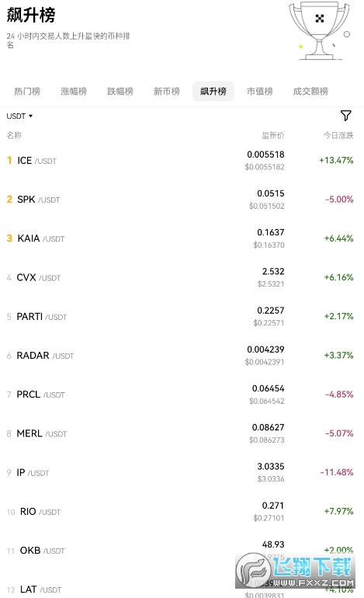Viewport: 364px width, 598px height.
Task: Open PARTI/USDT pair details
Action: tap(182, 317)
